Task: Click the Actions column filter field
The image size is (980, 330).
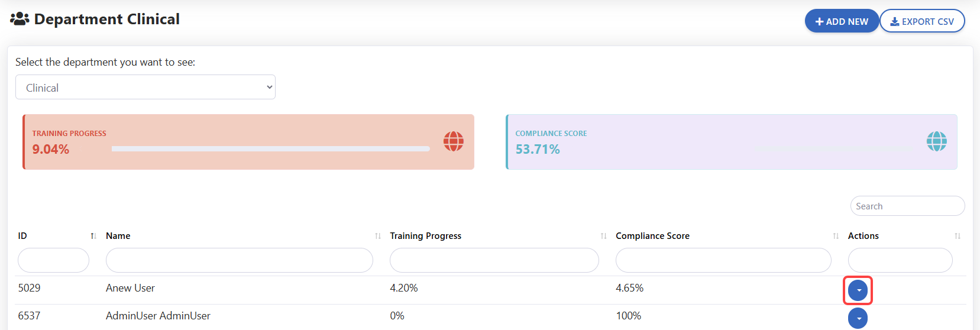Action: point(900,260)
